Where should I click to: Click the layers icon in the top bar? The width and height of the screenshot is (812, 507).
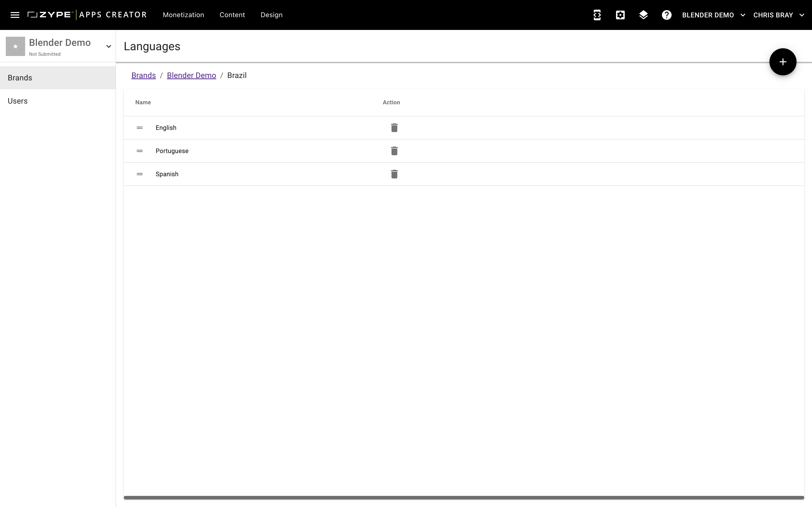[x=643, y=15]
